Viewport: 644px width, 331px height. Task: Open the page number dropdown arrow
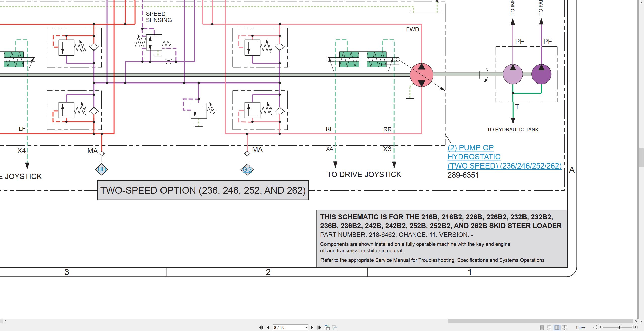coord(306,327)
